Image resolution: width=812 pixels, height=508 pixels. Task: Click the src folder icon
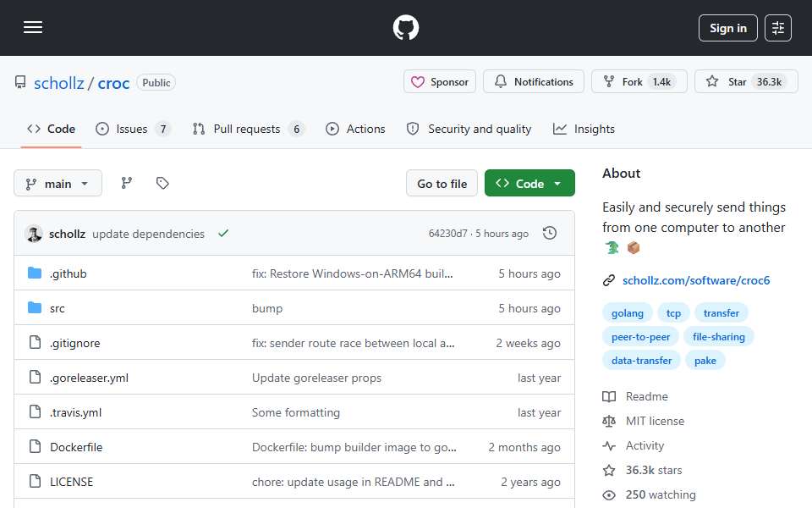[x=35, y=307]
